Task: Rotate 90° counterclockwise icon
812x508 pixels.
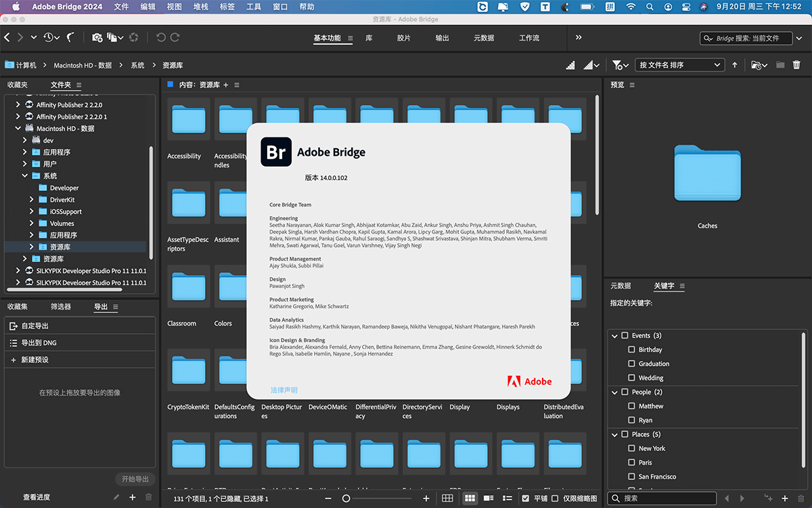Action: 161,38
